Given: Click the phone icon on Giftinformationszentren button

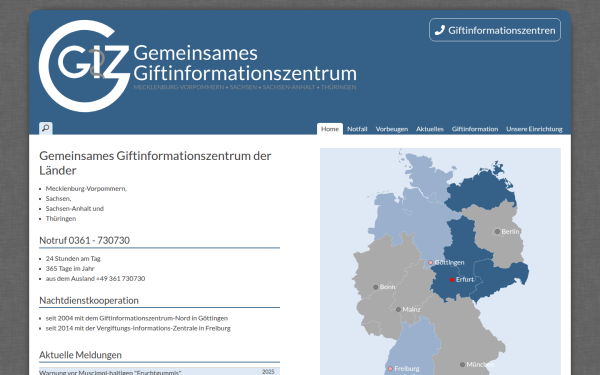Looking at the screenshot, I should tap(440, 30).
